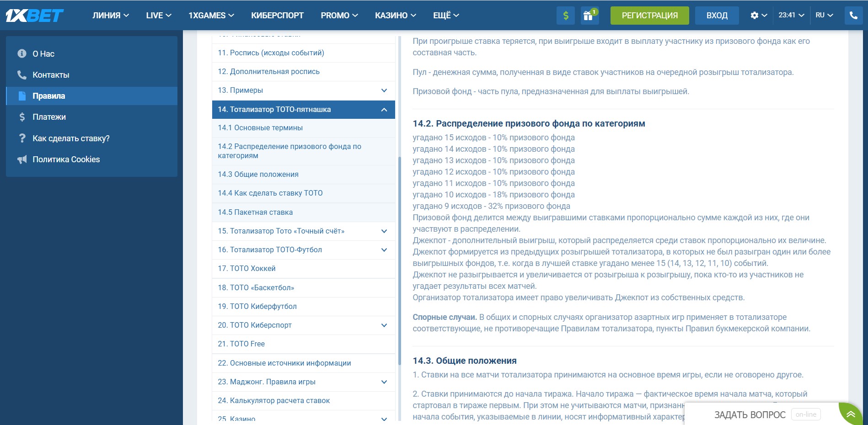Click the 1XBET logo

click(x=34, y=16)
